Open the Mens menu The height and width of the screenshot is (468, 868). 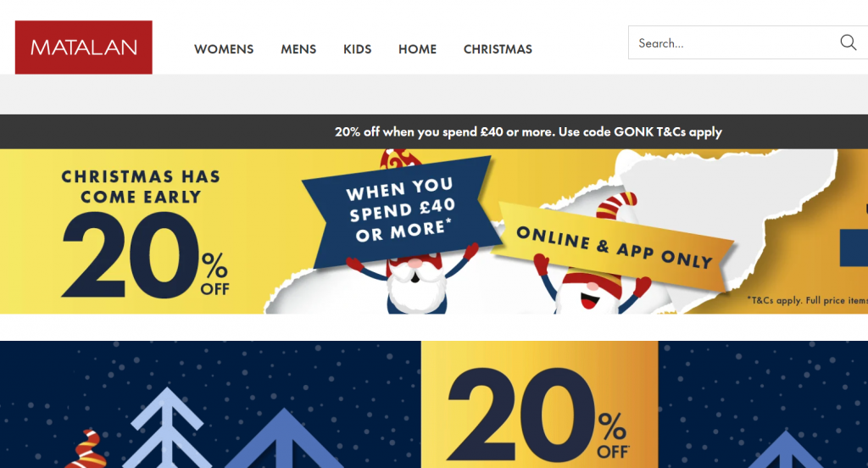[298, 48]
